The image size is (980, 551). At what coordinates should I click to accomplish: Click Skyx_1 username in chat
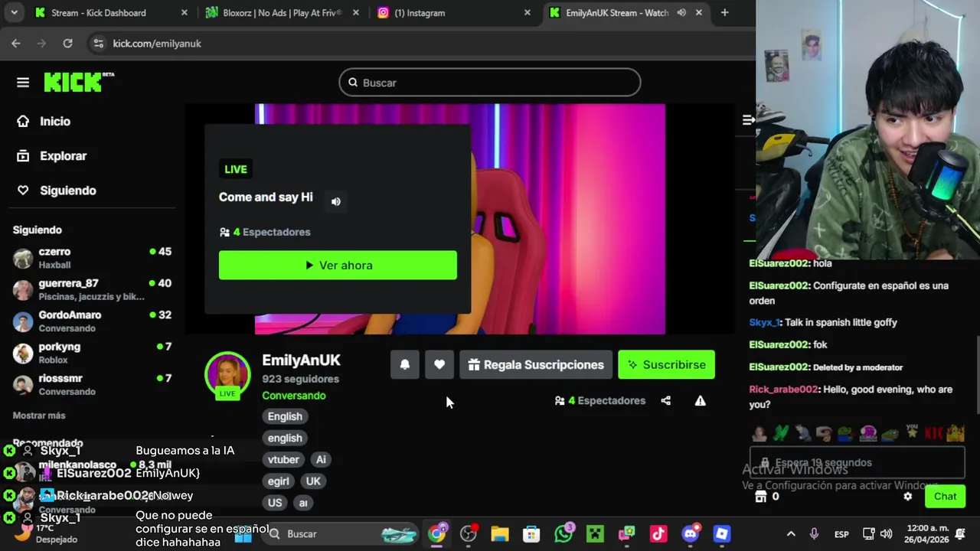(763, 322)
